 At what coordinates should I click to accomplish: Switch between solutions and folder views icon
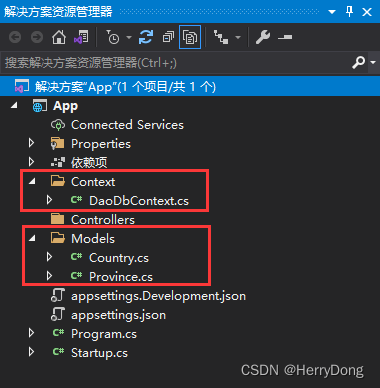[81, 37]
